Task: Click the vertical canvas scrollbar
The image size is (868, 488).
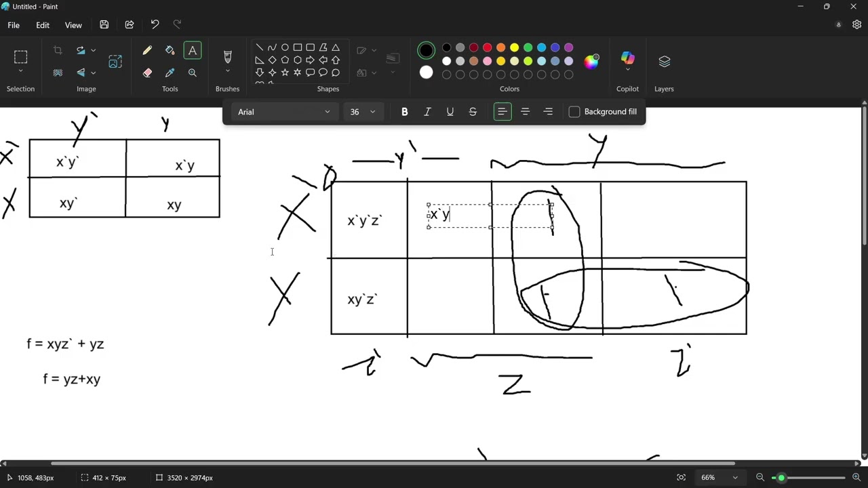Action: [x=864, y=176]
